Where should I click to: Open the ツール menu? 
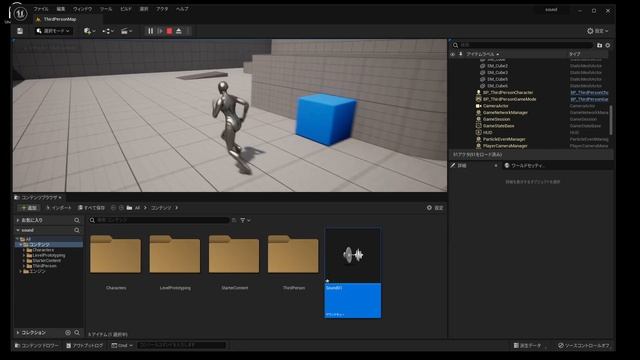pos(106,9)
